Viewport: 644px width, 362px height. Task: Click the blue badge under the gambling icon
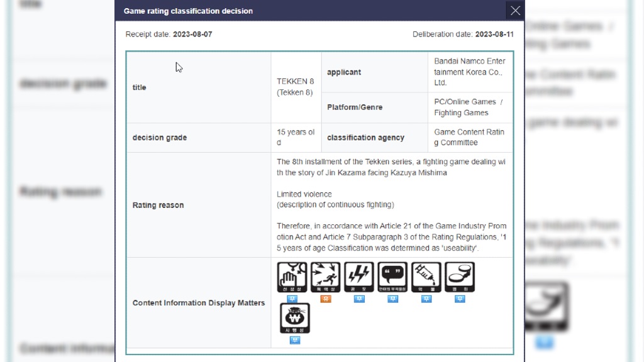point(295,340)
